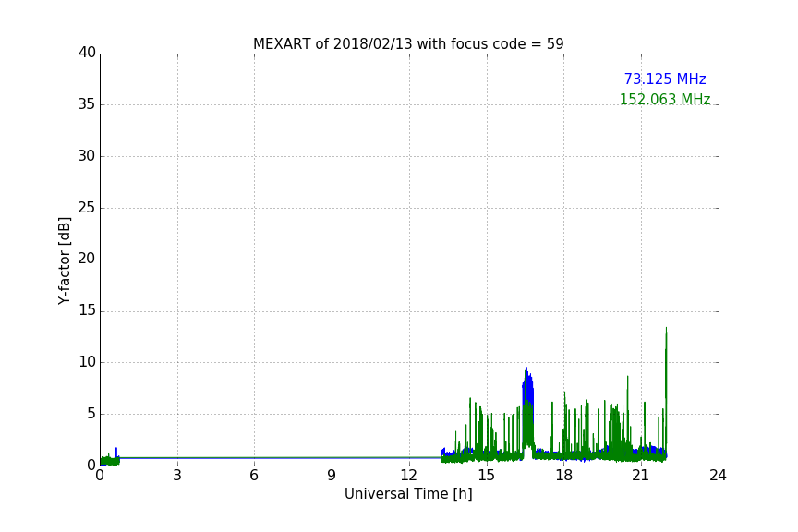The width and height of the screenshot is (798, 532).
Task: Click y-axis tick value 10
Action: [x=87, y=362]
